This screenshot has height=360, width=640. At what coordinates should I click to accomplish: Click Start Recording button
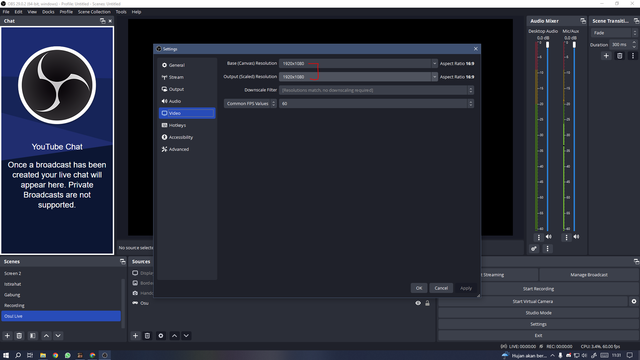(538, 289)
